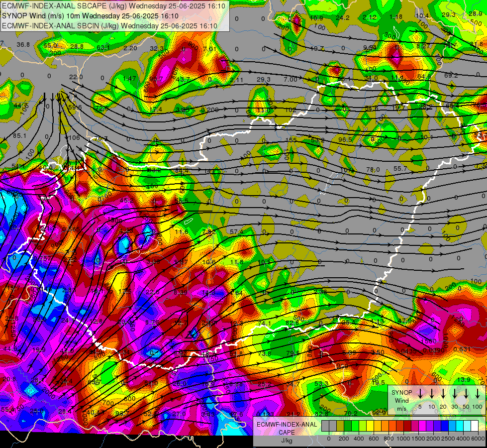Click station value 96.5
The width and height of the screenshot is (487, 448).
point(345,139)
